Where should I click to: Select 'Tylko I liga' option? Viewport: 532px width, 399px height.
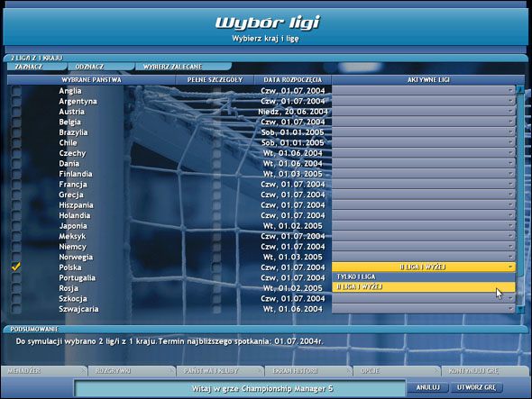pyautogui.click(x=424, y=277)
